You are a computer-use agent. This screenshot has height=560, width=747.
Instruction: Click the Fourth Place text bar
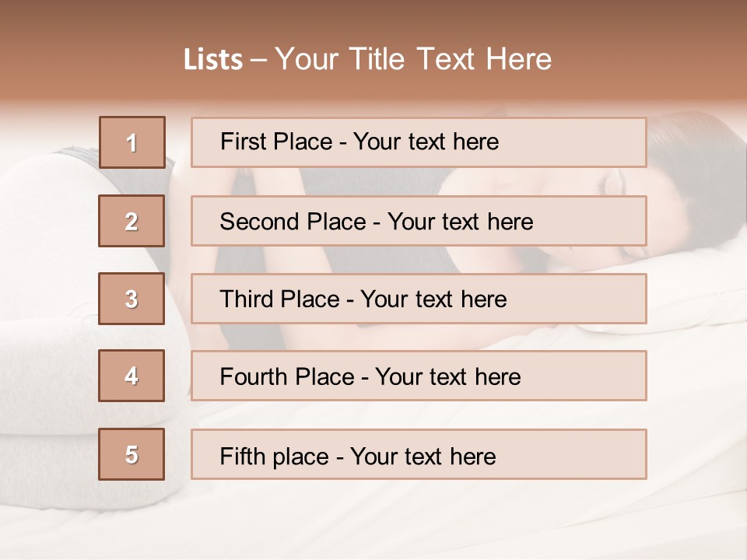tap(419, 376)
